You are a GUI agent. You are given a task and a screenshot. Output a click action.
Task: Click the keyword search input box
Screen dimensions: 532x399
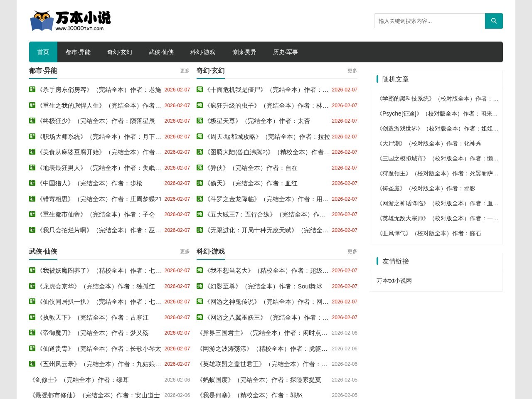coord(428,21)
